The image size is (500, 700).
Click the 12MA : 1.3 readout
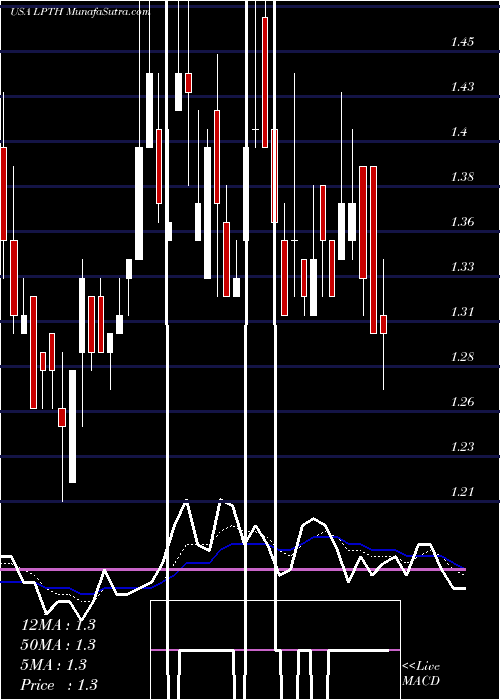[58, 625]
